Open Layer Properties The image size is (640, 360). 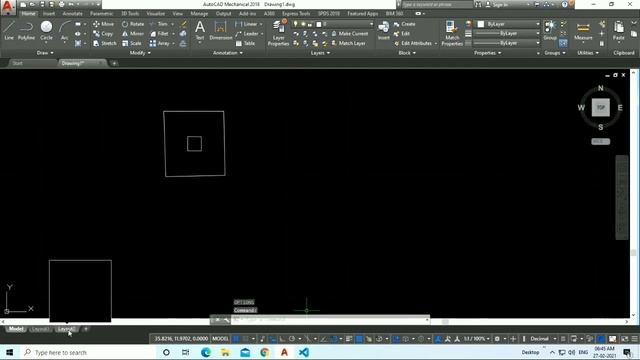(x=279, y=33)
